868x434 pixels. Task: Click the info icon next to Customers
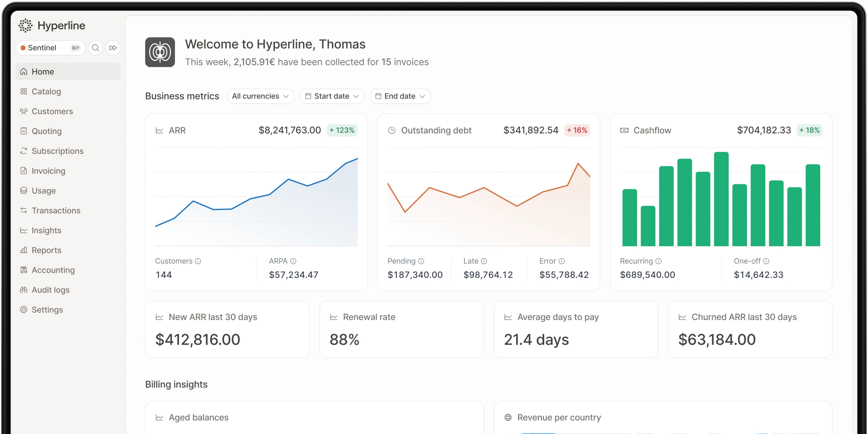click(198, 261)
